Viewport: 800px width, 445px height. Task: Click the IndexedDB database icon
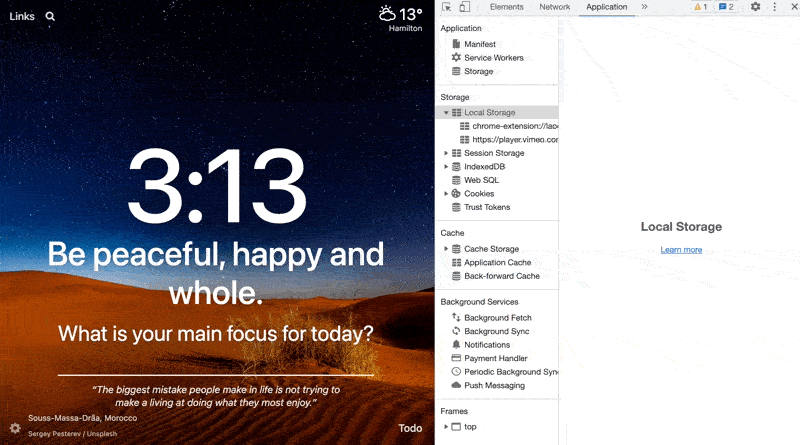tap(457, 166)
